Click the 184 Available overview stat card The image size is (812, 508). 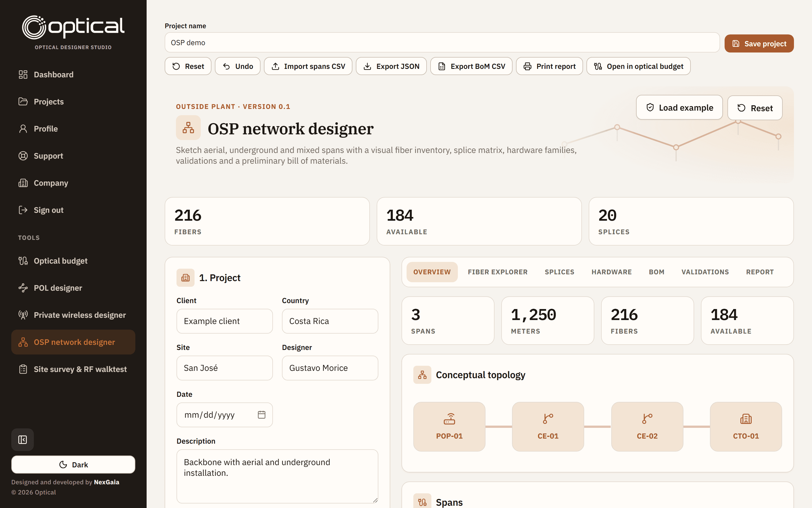click(747, 321)
